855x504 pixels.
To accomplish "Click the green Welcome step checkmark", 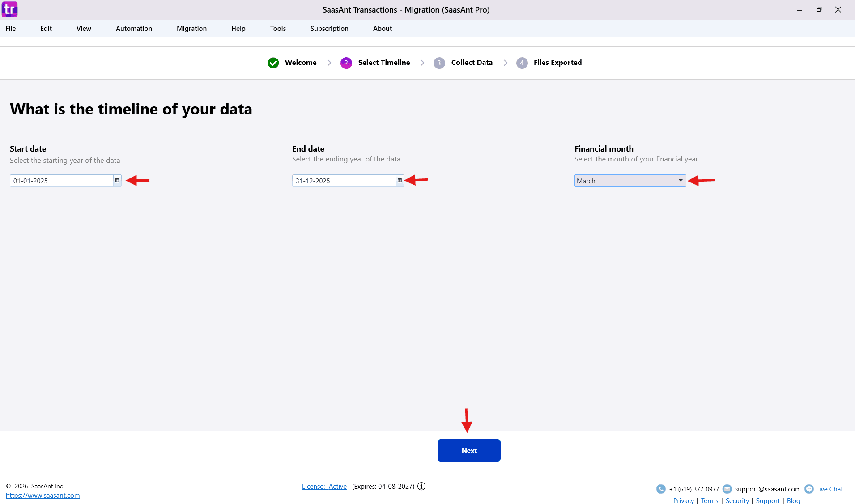I will pos(273,63).
